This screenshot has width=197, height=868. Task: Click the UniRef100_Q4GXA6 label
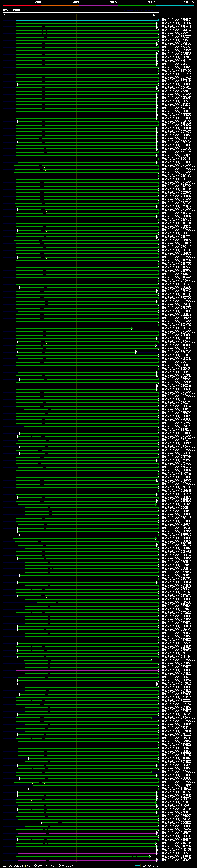point(177,386)
